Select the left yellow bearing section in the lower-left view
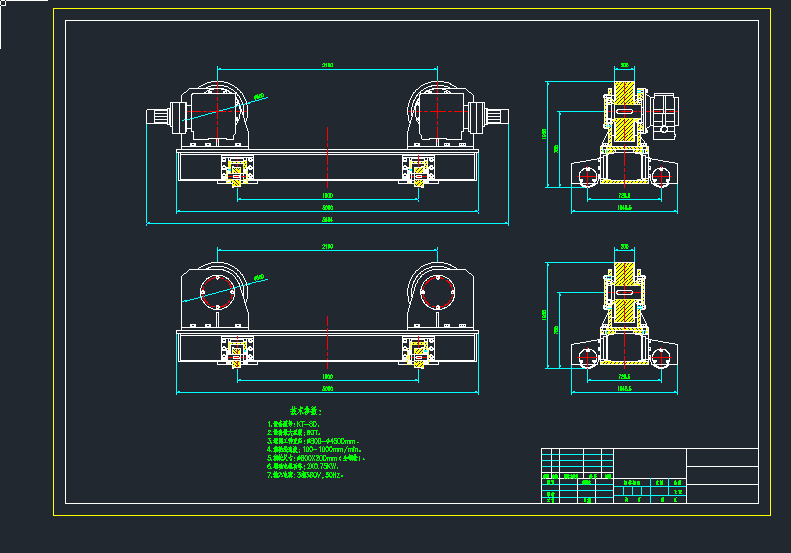This screenshot has width=791, height=553. [x=236, y=353]
